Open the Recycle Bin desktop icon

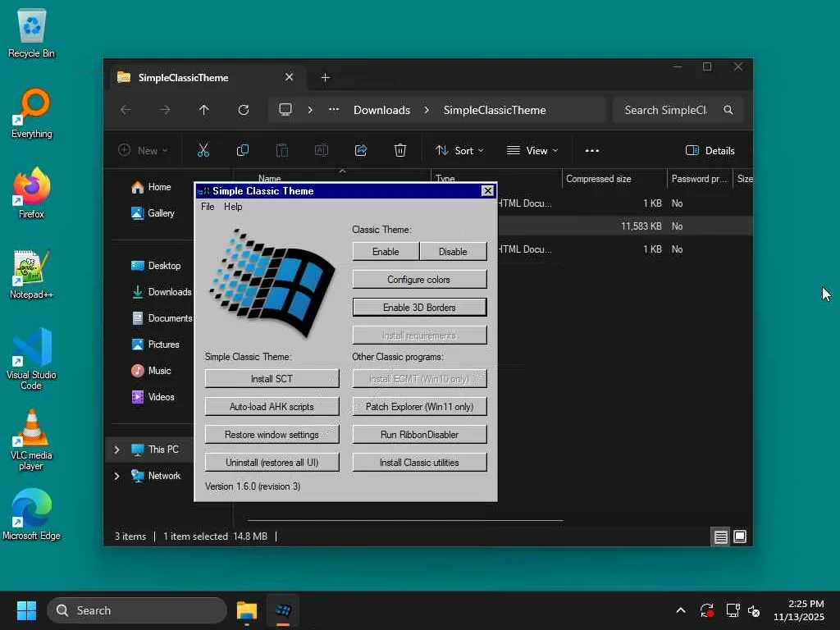point(32,33)
